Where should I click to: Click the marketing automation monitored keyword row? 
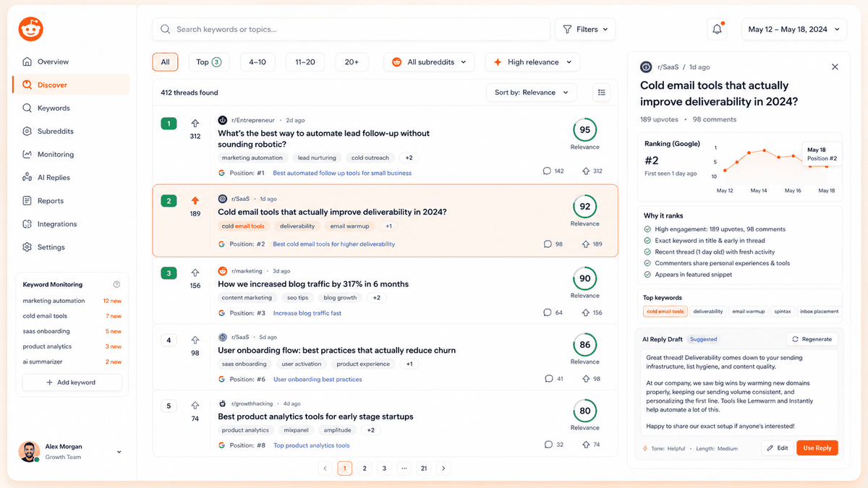pos(72,301)
